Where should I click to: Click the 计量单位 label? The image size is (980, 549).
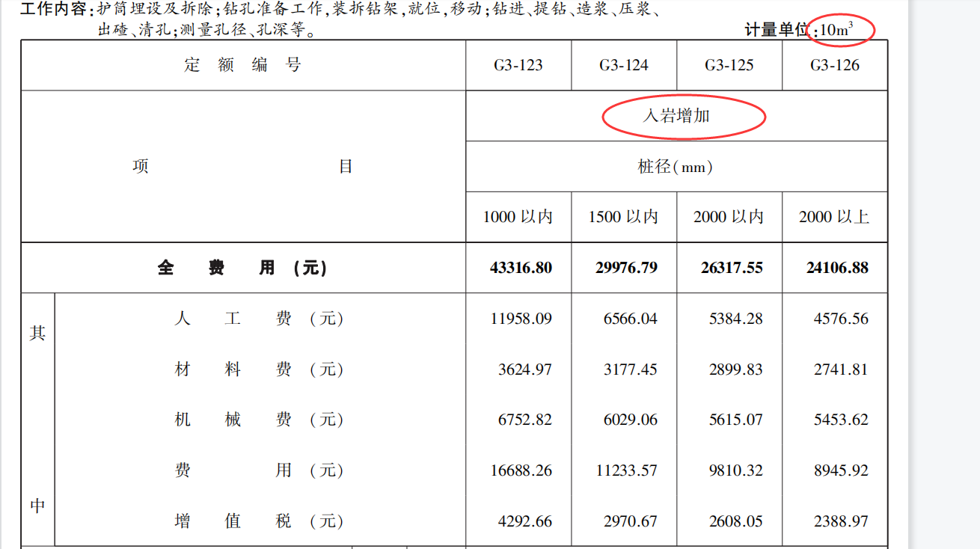[x=777, y=30]
